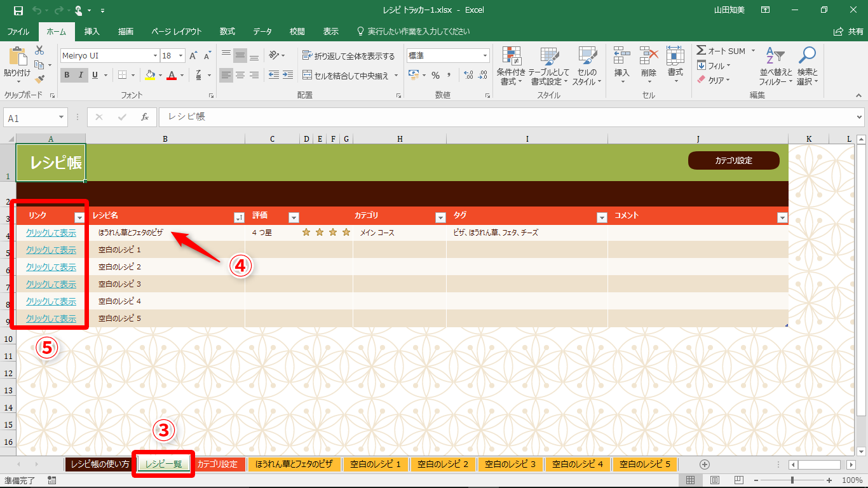Switch to Page Layout view in status bar
868x488 pixels.
715,480
